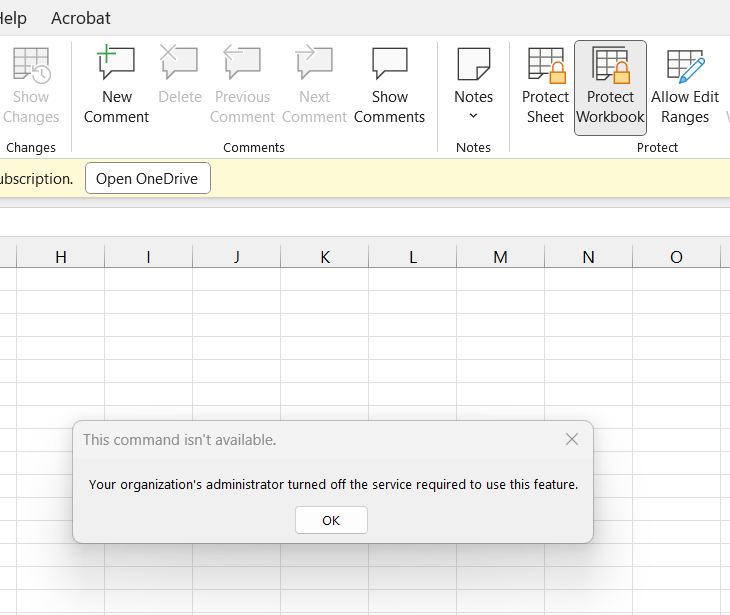Click Allow Edit Ranges

click(x=685, y=87)
